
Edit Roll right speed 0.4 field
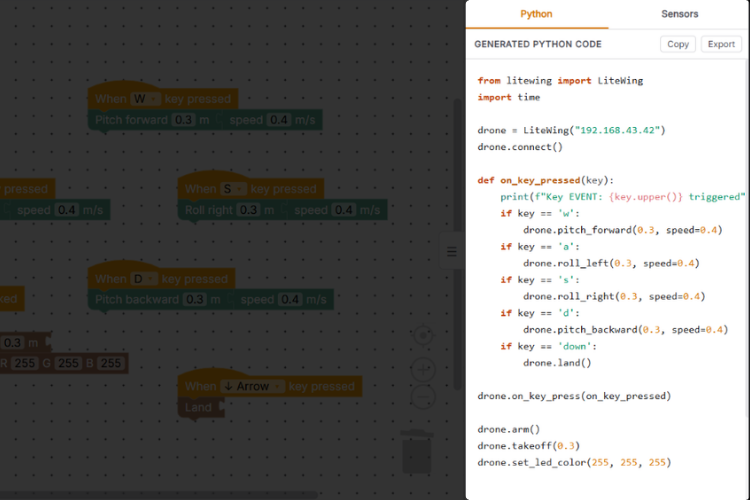coord(344,210)
